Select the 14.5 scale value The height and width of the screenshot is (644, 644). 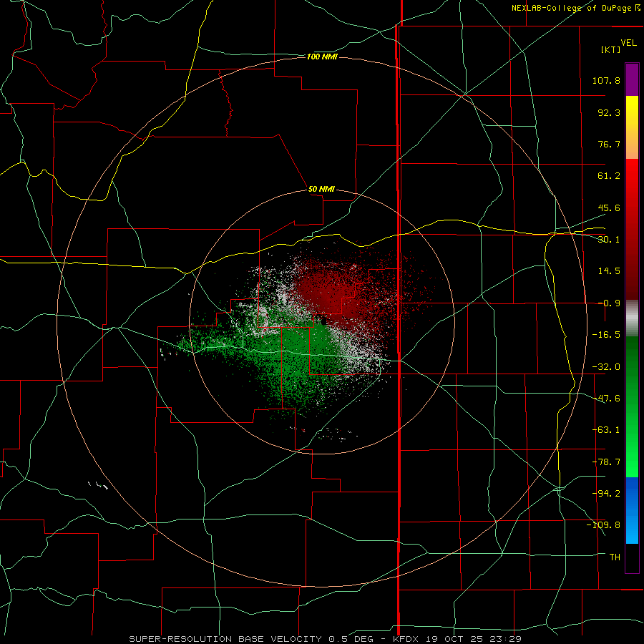click(609, 271)
